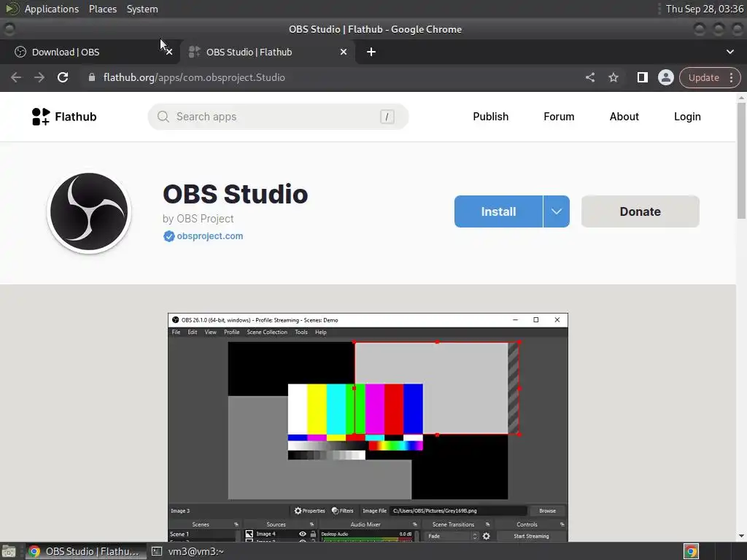The width and height of the screenshot is (747, 560).
Task: Click the Flathub logo
Action: pos(64,117)
